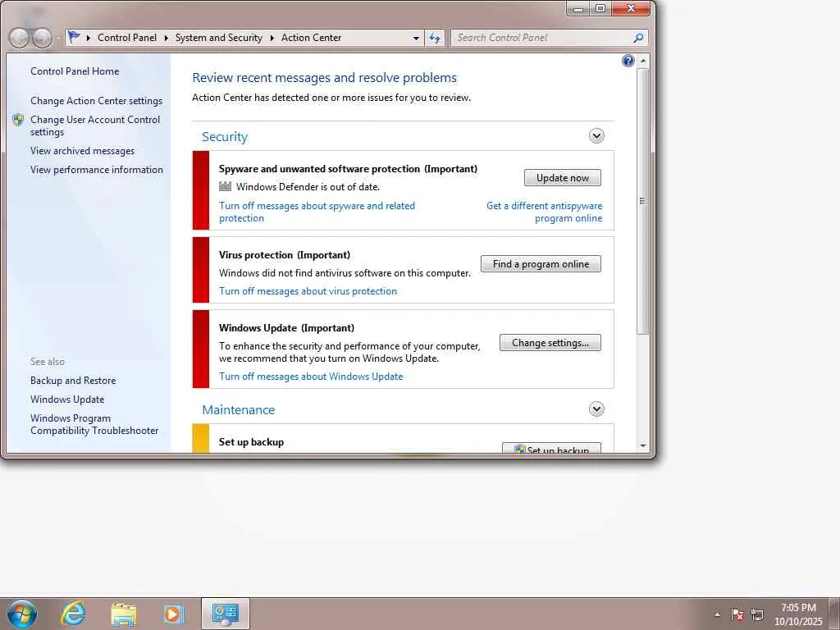Open Windows Program Compatibility Troubleshooter
Image resolution: width=840 pixels, height=630 pixels.
(94, 424)
